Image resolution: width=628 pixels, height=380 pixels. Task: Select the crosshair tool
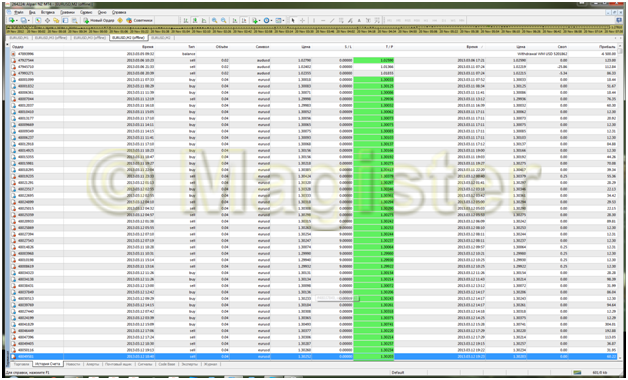click(x=302, y=20)
